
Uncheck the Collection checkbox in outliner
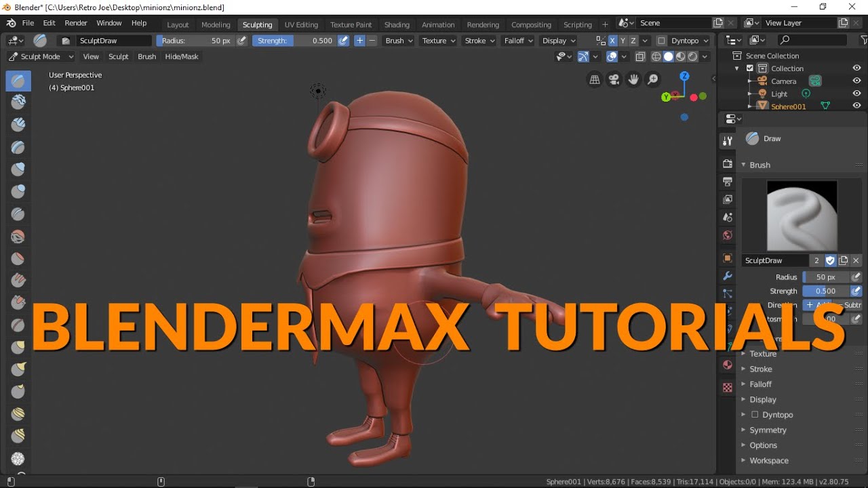[x=750, y=68]
